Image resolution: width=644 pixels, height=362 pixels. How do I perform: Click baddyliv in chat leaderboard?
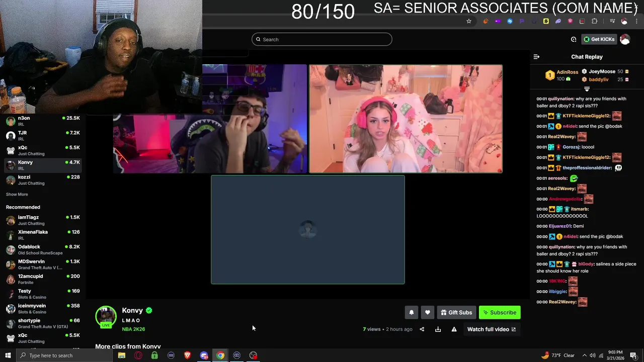[x=599, y=79]
